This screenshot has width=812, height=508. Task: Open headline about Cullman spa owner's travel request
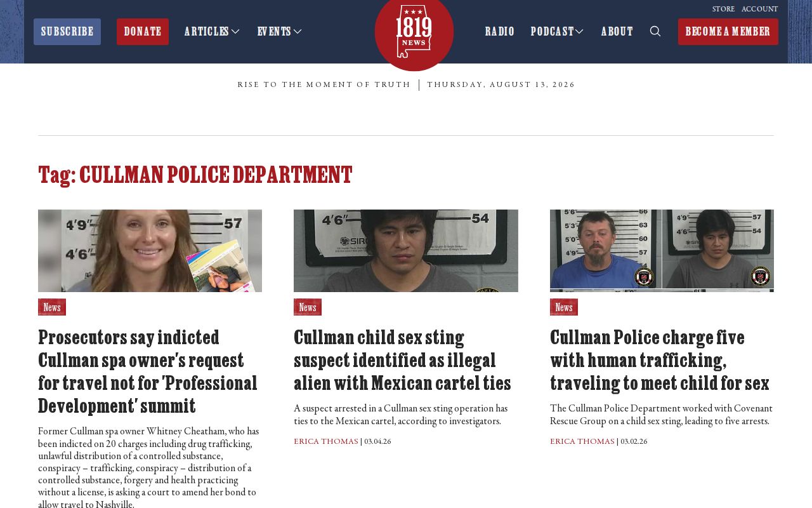coord(148,371)
